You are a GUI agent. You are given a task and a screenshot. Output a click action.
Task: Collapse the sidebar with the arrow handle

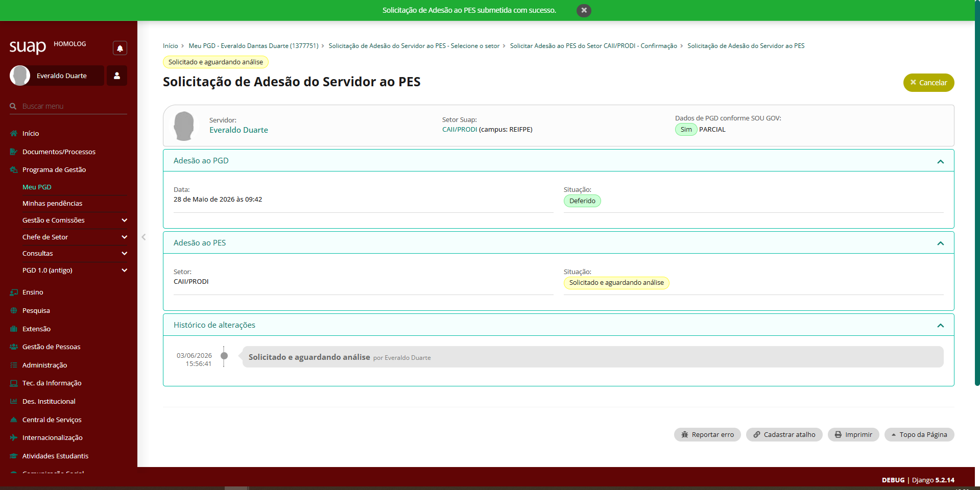coord(144,237)
